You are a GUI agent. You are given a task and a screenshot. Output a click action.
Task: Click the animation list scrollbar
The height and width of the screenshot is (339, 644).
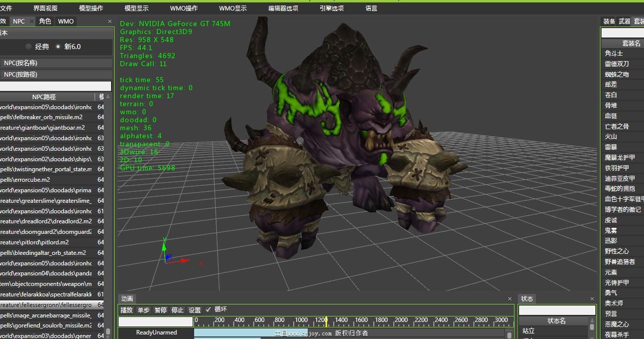(509, 334)
